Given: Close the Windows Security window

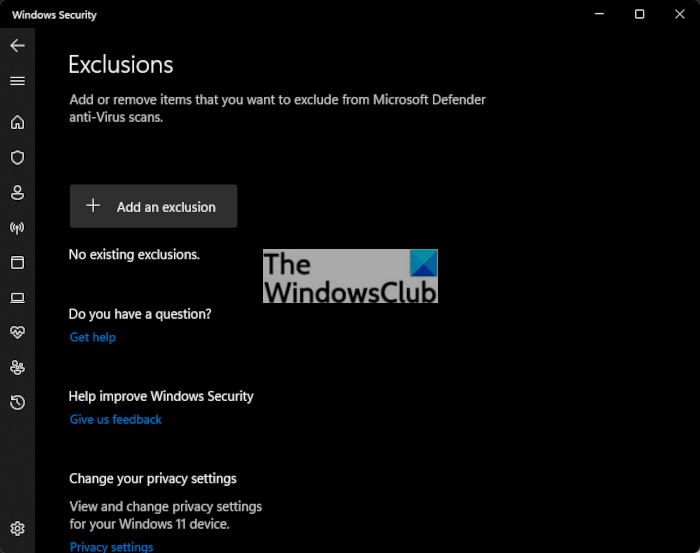Looking at the screenshot, I should click(679, 14).
